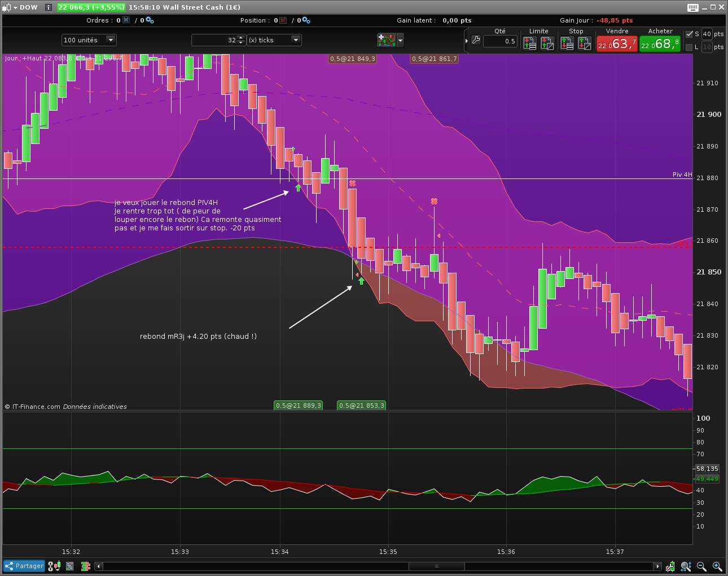Select the 0,5@21 861,7 sell marker label
Viewport: 728px width, 576px height.
(434, 59)
